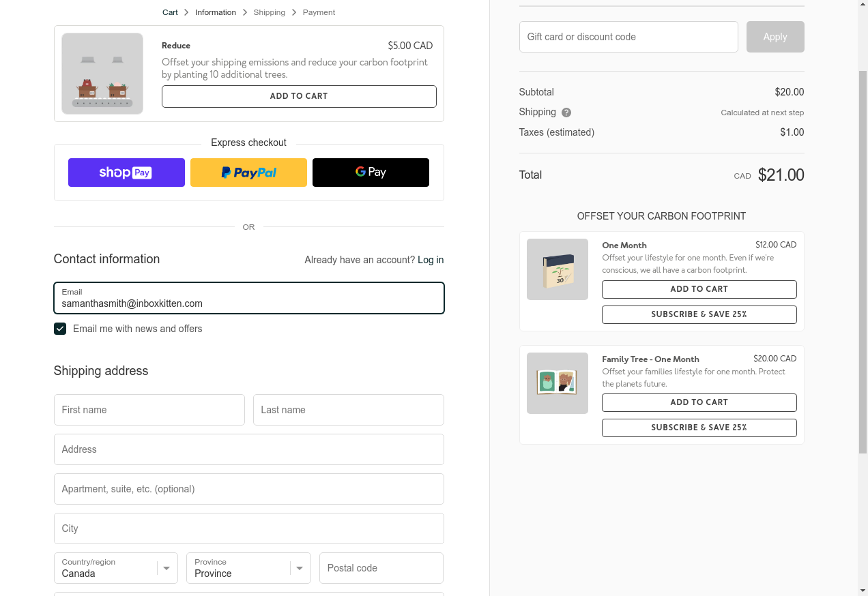
Task: Subscribe and save 25% on One Month
Action: (699, 314)
